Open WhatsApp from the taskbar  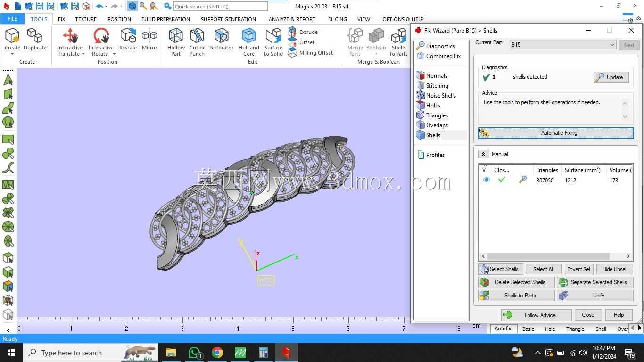pos(194,353)
